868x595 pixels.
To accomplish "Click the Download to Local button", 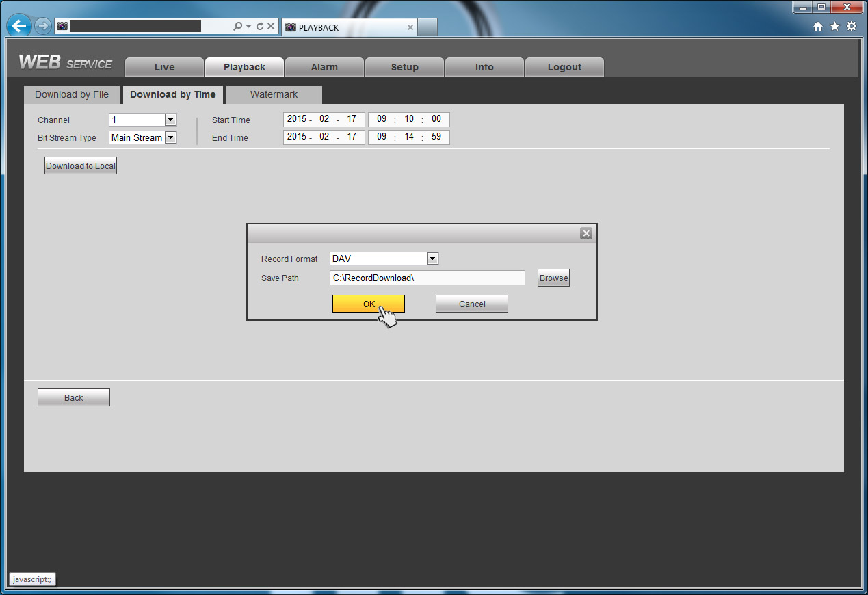I will [81, 166].
